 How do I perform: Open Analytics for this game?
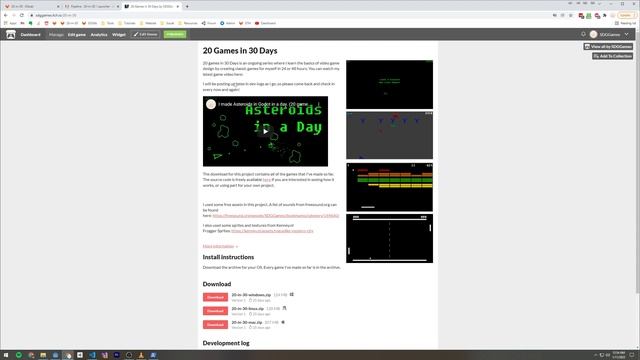pos(99,35)
